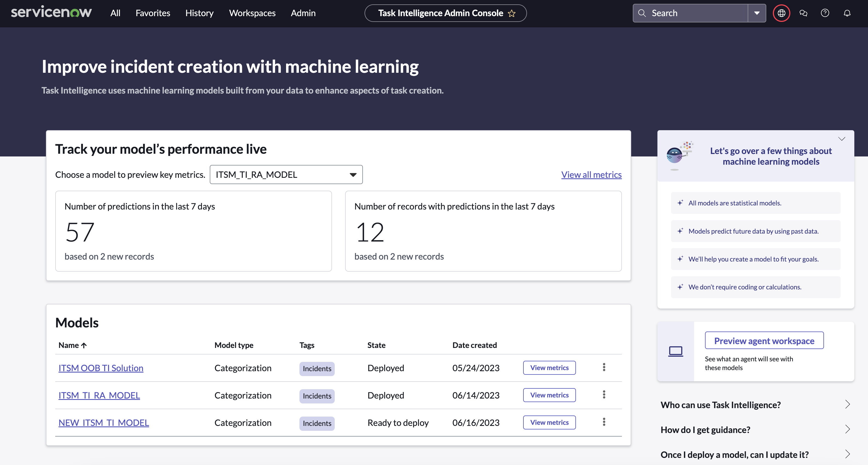Open the Workspaces menu
The height and width of the screenshot is (465, 868).
pos(252,13)
